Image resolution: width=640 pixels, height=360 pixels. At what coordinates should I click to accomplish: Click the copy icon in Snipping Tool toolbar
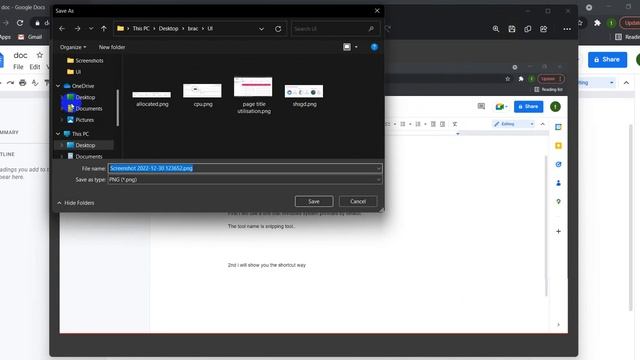coord(528,29)
